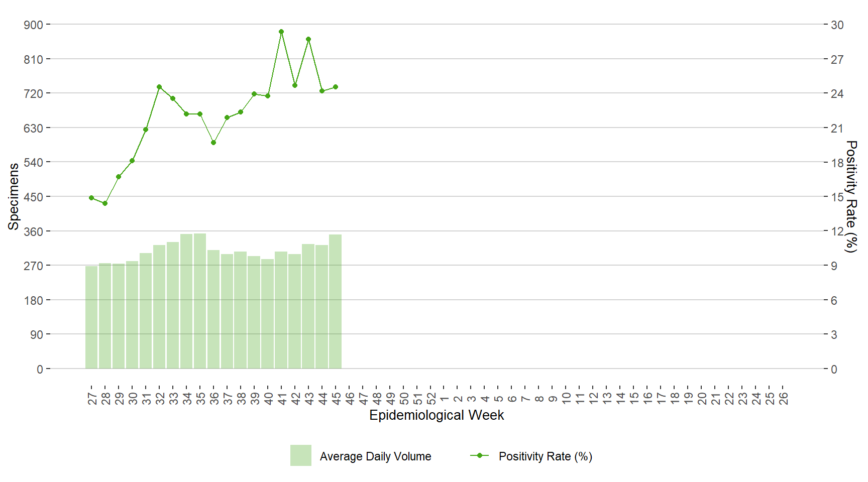Screen dimensions: 868x482
Task: Select the volume bar for week 45
Action: (336, 301)
